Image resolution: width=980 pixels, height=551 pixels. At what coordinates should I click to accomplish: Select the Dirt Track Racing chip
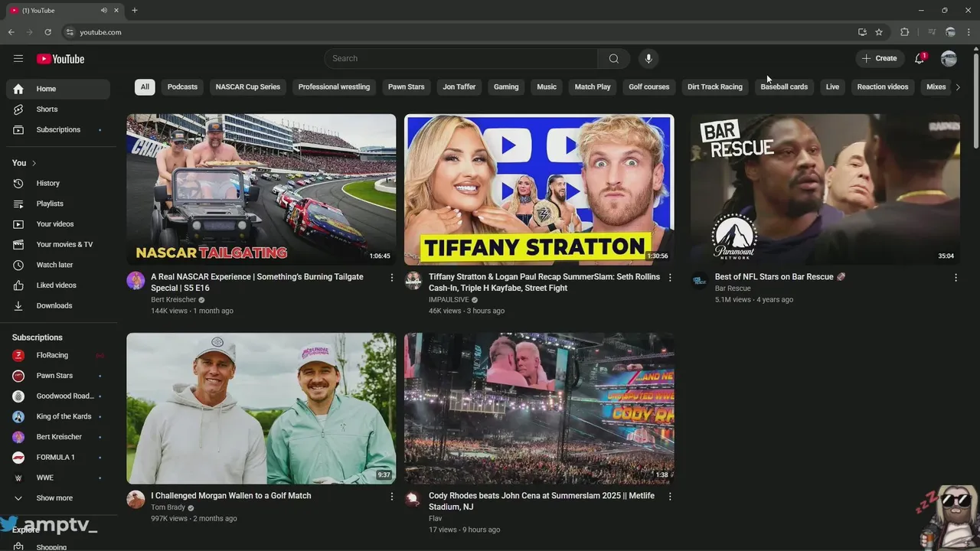pos(715,87)
